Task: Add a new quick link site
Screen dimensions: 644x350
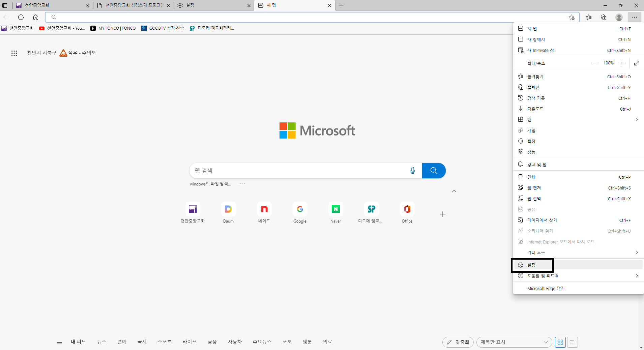Action: coord(443,214)
